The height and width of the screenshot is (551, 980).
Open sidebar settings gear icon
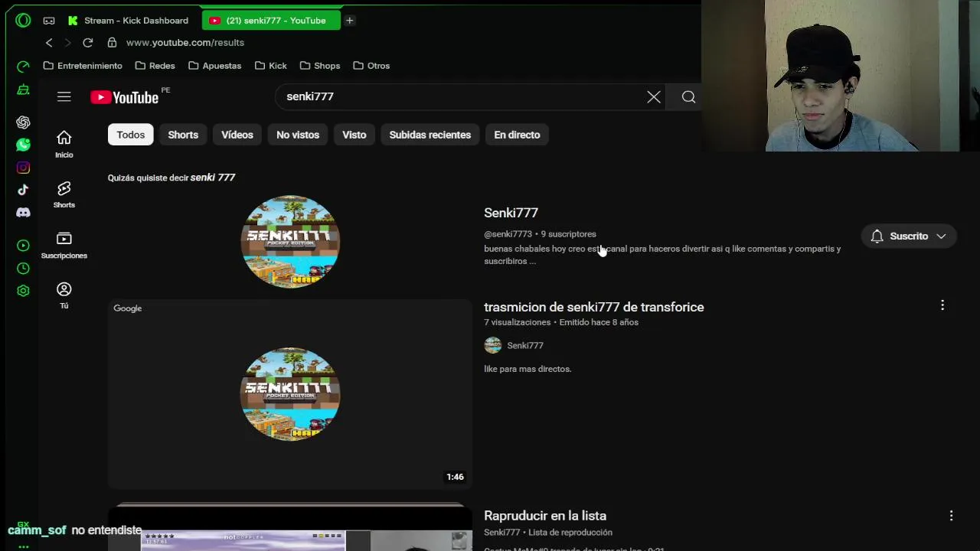point(23,291)
